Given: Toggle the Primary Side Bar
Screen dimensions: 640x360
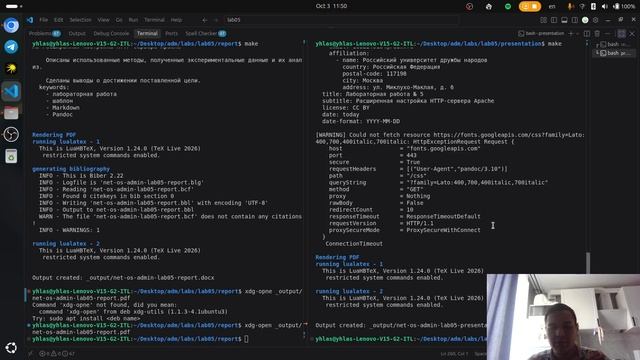Looking at the screenshot, I should pyautogui.click(x=554, y=20).
